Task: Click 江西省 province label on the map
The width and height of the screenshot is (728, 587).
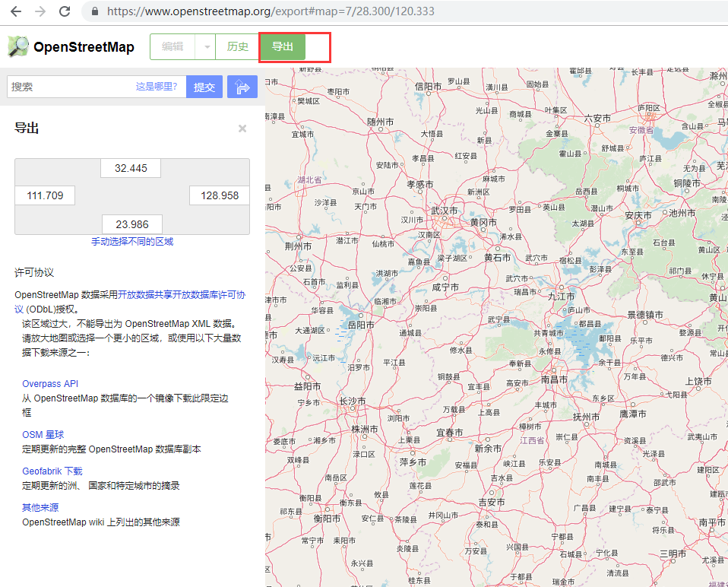Action: pyautogui.click(x=532, y=440)
